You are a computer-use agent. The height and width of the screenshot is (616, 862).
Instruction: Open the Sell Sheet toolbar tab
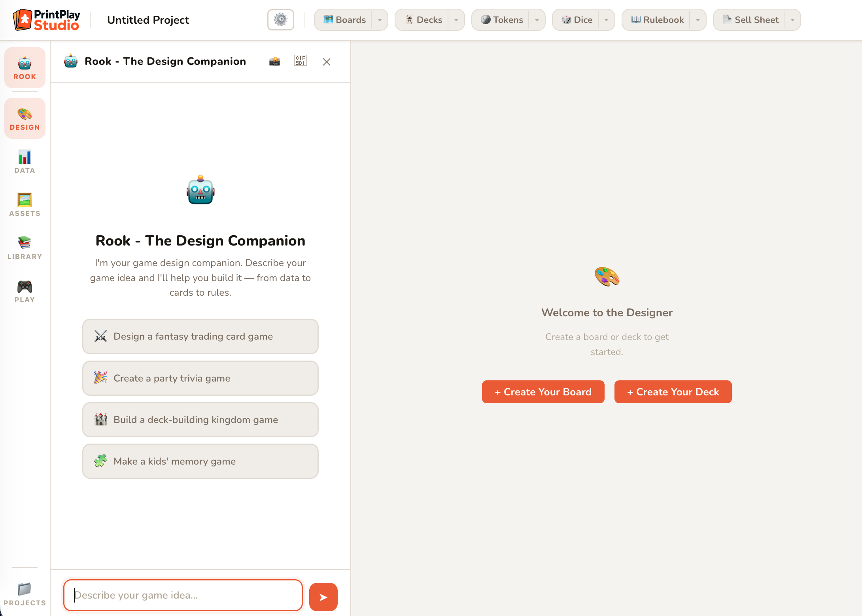tap(750, 20)
